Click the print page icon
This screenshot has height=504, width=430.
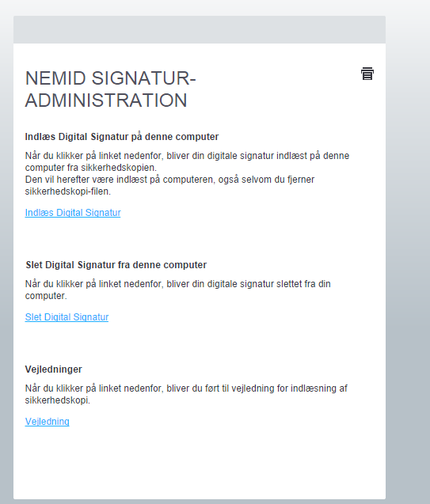click(x=367, y=74)
